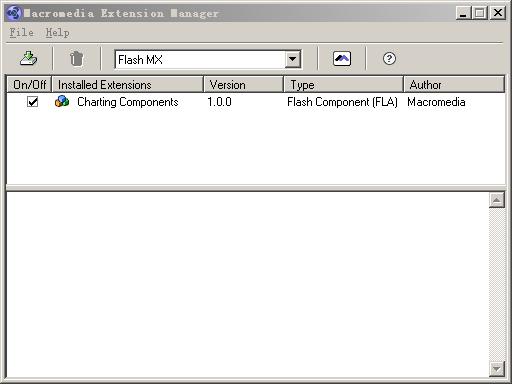Sort by Author column header

pos(454,85)
